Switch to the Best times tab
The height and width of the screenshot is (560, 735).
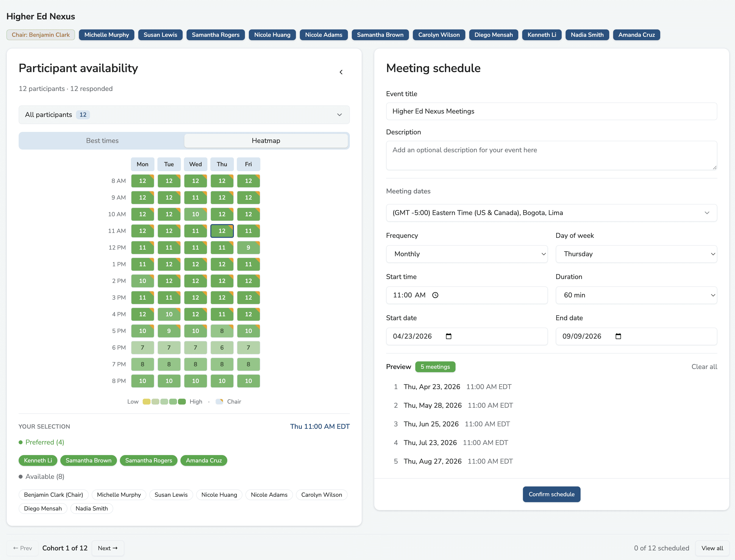click(102, 141)
